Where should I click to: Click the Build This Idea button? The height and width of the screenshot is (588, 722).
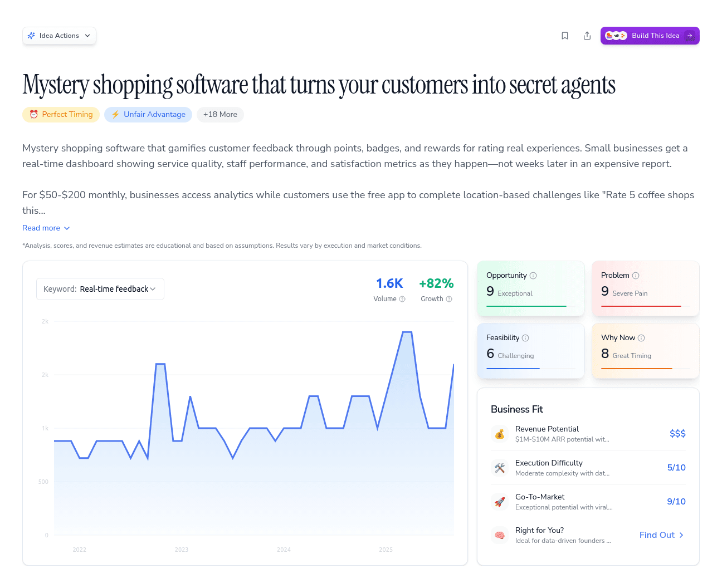click(x=650, y=35)
